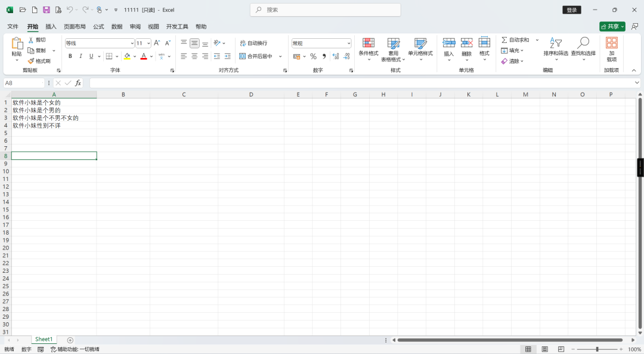The image size is (644, 354).
Task: Click the Share (共享) button
Action: [612, 27]
